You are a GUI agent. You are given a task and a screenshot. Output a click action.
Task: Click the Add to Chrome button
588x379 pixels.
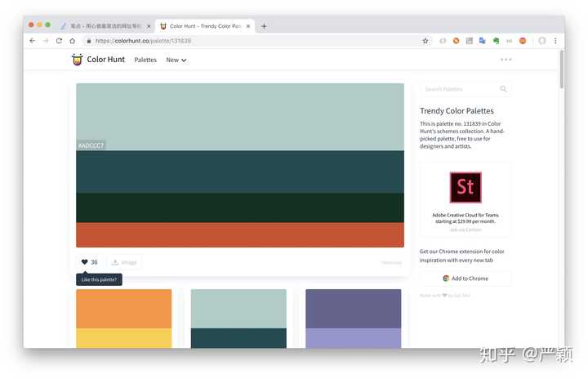(x=465, y=279)
